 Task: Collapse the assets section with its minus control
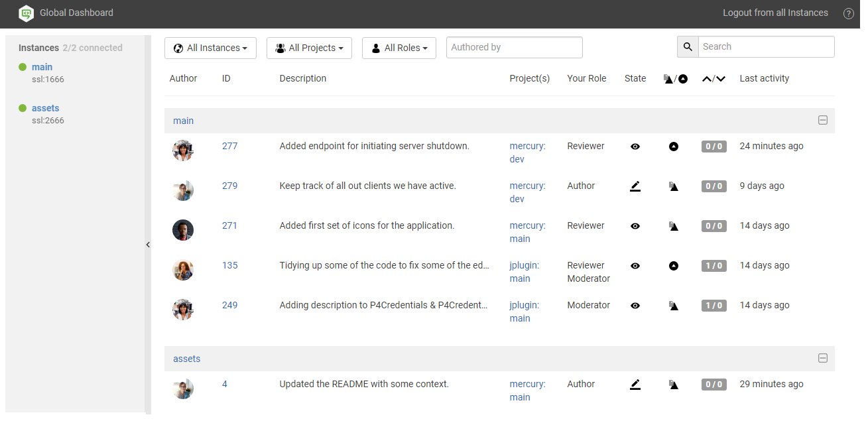pyautogui.click(x=823, y=359)
